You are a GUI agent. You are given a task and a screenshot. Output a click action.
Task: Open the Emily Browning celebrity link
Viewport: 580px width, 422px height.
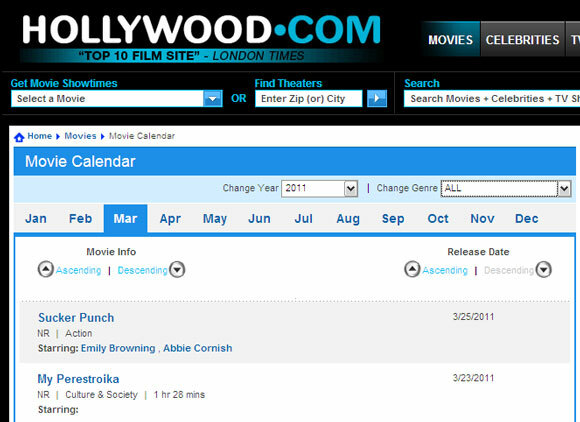click(118, 348)
